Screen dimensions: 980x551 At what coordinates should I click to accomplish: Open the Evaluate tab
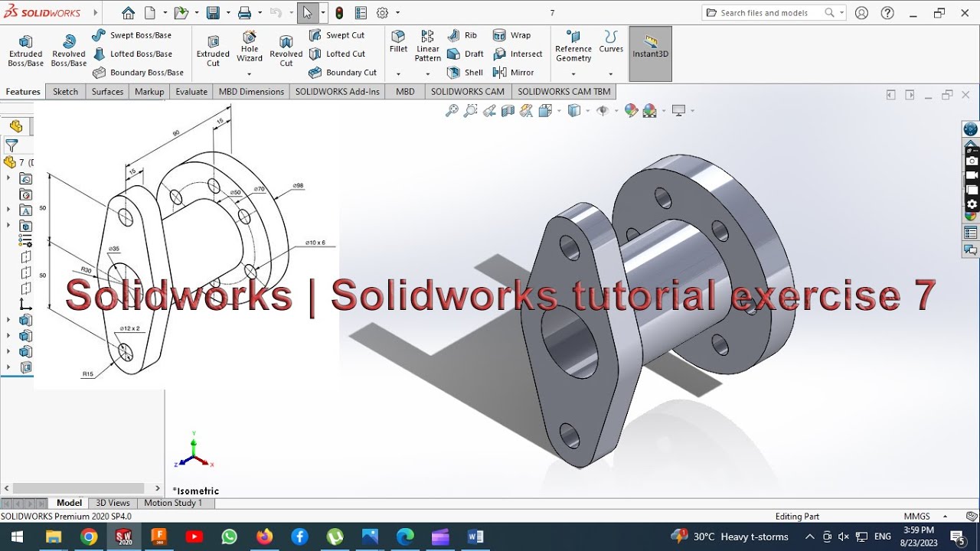tap(191, 92)
